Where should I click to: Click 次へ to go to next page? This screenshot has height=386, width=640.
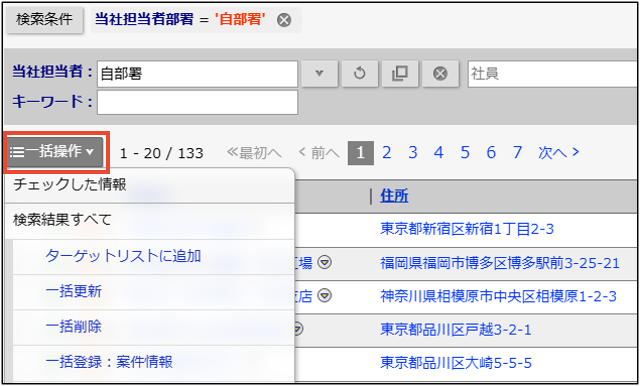(x=559, y=153)
